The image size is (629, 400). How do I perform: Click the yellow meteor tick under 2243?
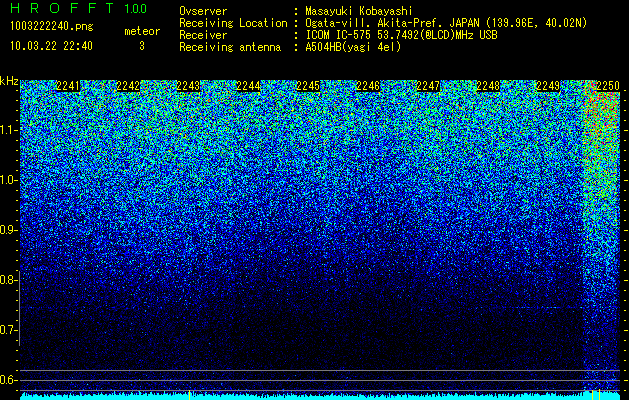[189, 394]
